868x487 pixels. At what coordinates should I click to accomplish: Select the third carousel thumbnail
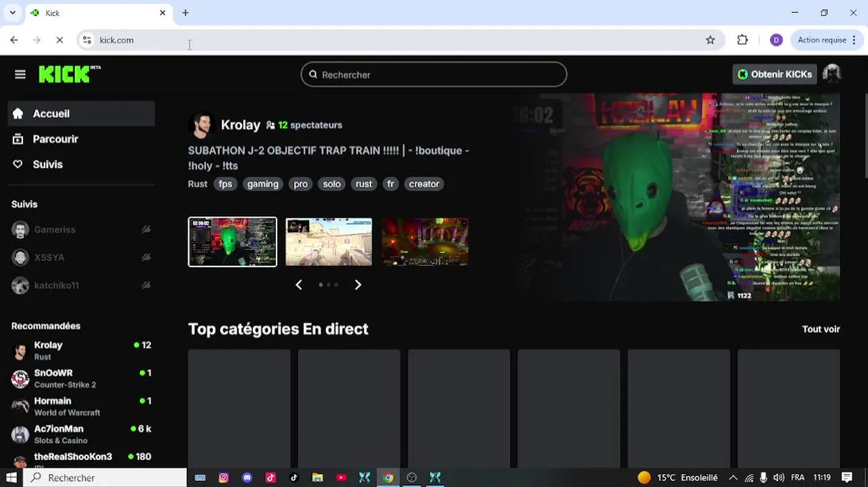click(x=425, y=241)
